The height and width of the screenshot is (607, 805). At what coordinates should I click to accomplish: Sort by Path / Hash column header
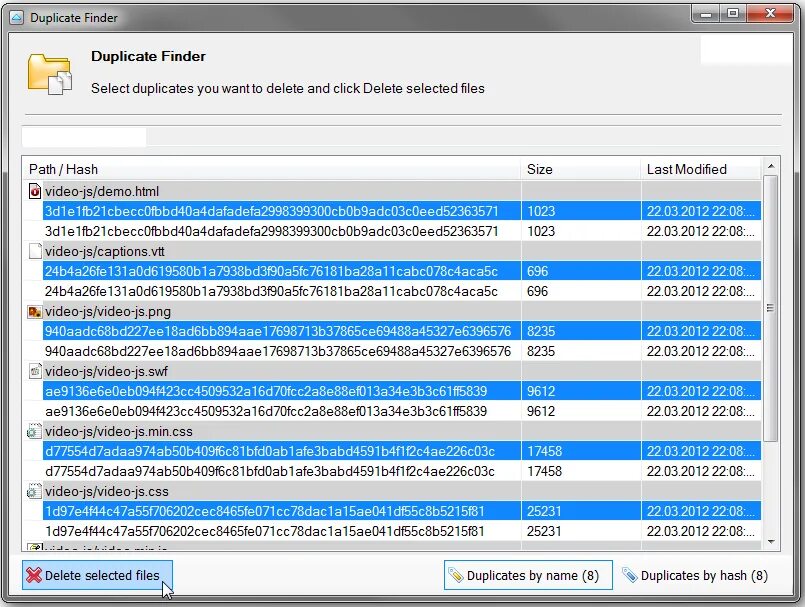(272, 169)
